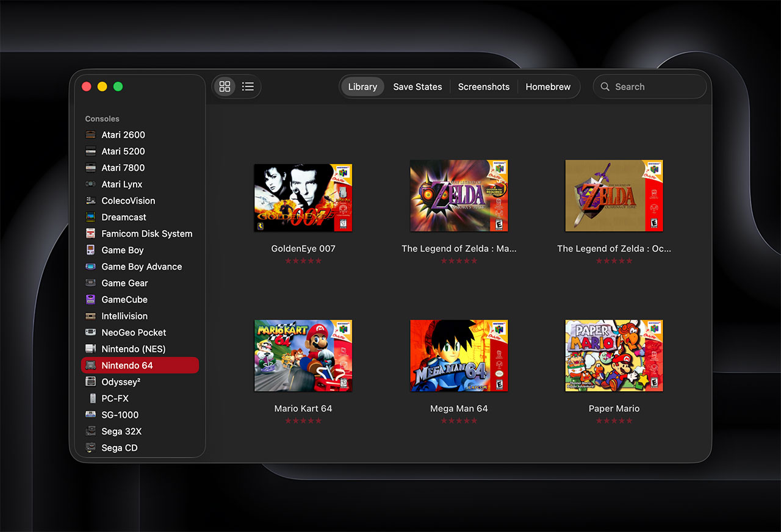Click the purple GameCube icon
Viewport: 781px width, 532px height.
90,300
